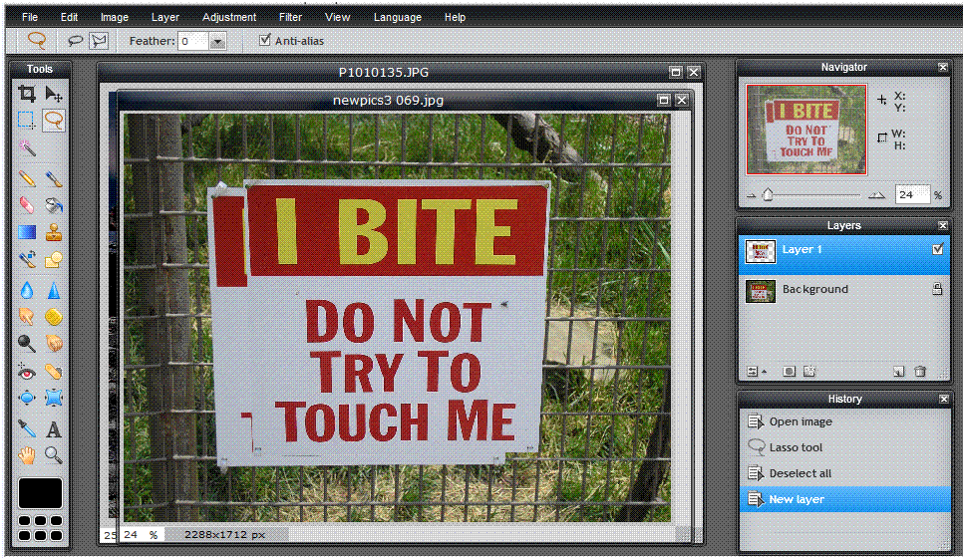Click the Delete Layer trash icon
Image resolution: width=965 pixels, height=560 pixels.
pos(920,372)
